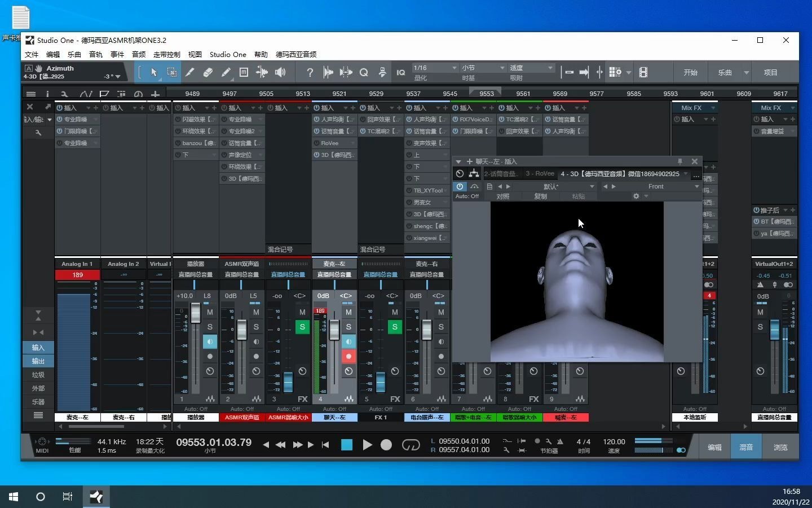Open the question mark help icon
Screen dimensions: 812x508
[310, 72]
